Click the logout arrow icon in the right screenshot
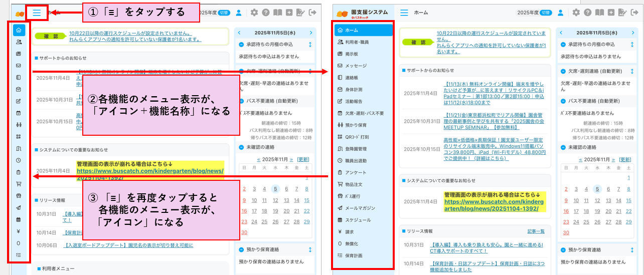Image resolution: width=644 pixels, height=275 pixels. coord(635,13)
